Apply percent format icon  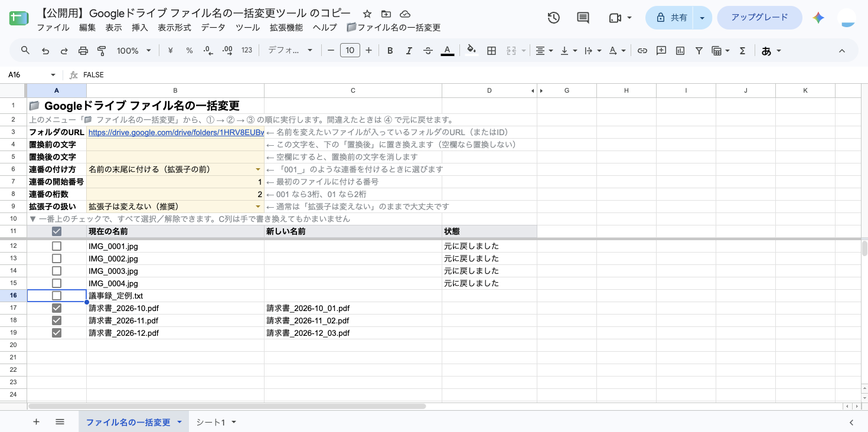(190, 51)
